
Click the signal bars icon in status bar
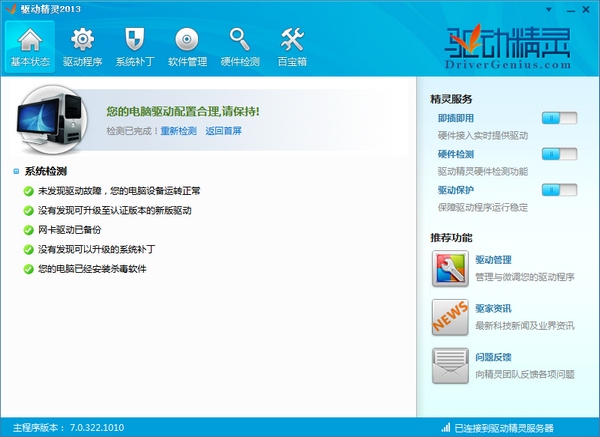tap(446, 427)
